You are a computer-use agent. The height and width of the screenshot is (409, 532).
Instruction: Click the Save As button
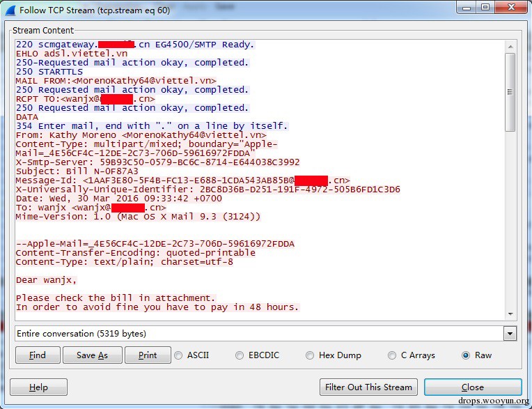tap(92, 355)
